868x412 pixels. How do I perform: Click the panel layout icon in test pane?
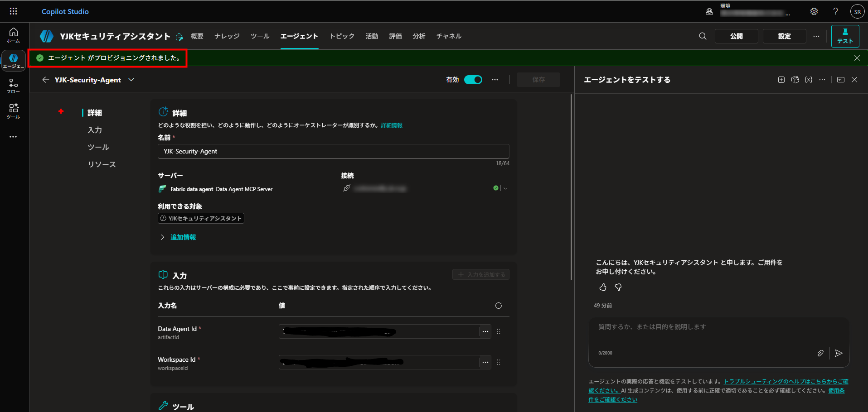[x=841, y=80]
